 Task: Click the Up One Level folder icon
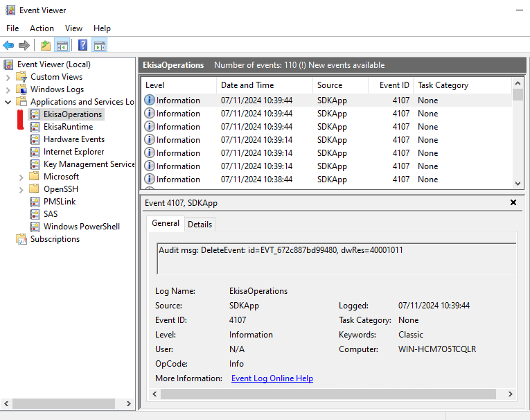pyautogui.click(x=46, y=46)
